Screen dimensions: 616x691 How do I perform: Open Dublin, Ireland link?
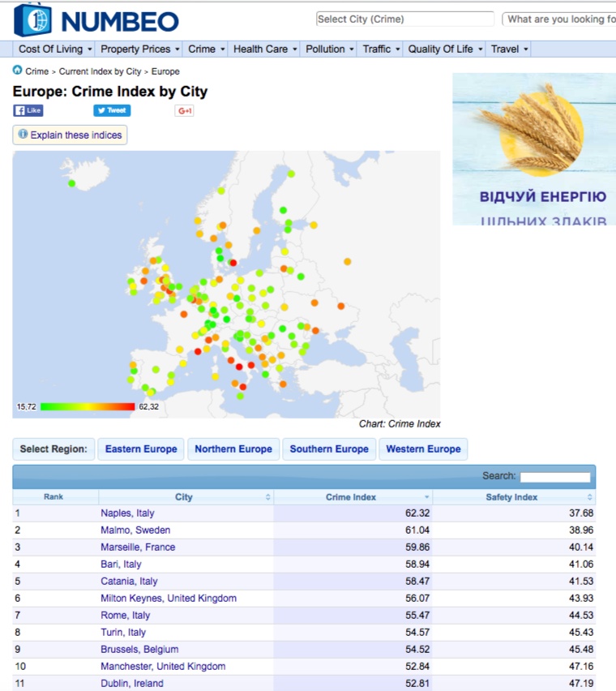pyautogui.click(x=131, y=684)
